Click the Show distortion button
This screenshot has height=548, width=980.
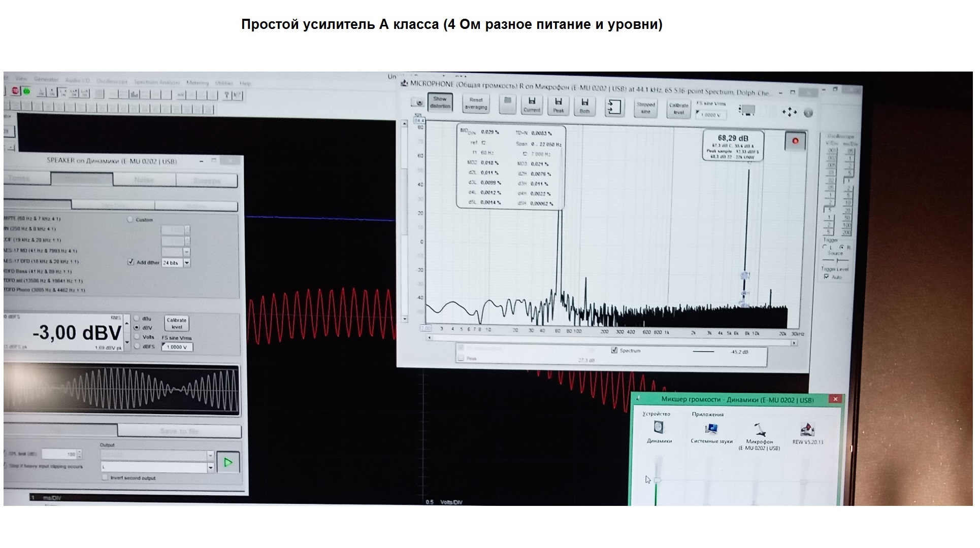440,102
